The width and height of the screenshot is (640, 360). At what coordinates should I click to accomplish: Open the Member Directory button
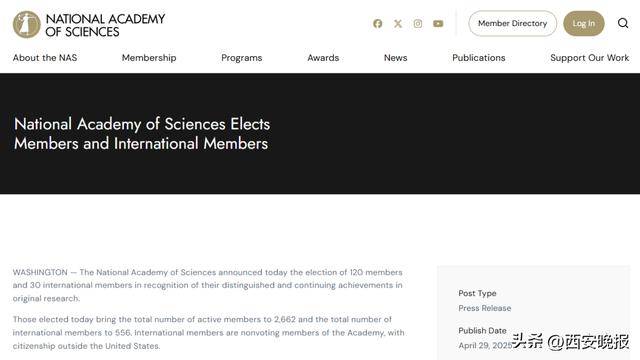(x=513, y=24)
